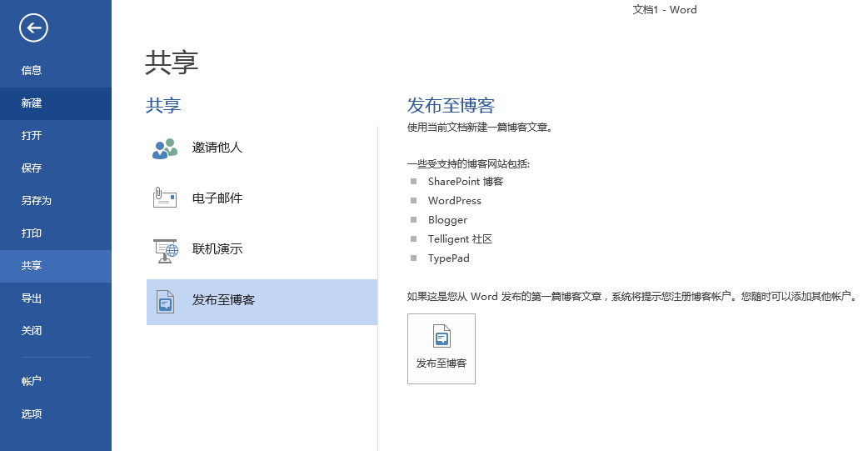The height and width of the screenshot is (451, 868).
Task: Click the large 共享 page title
Action: click(x=172, y=62)
